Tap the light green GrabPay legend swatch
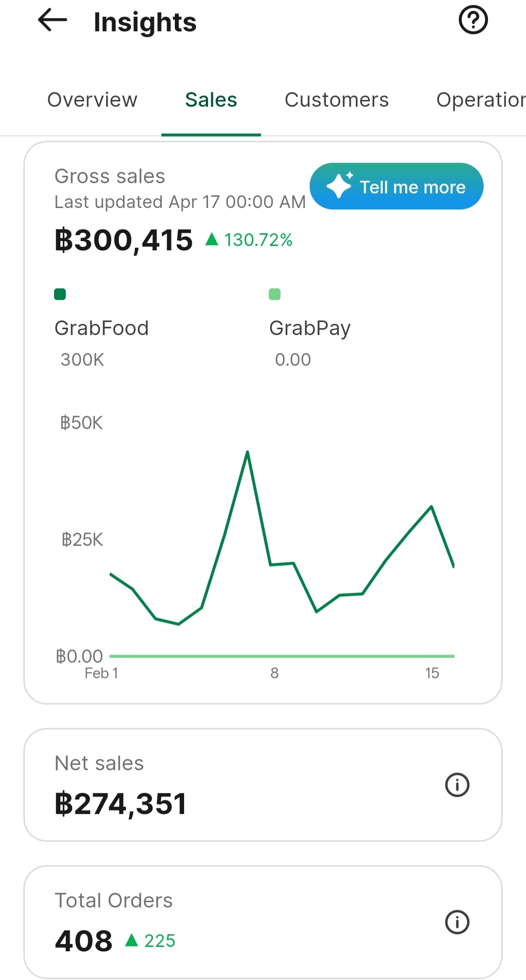Viewport: 526px width, 980px height. coord(275,294)
